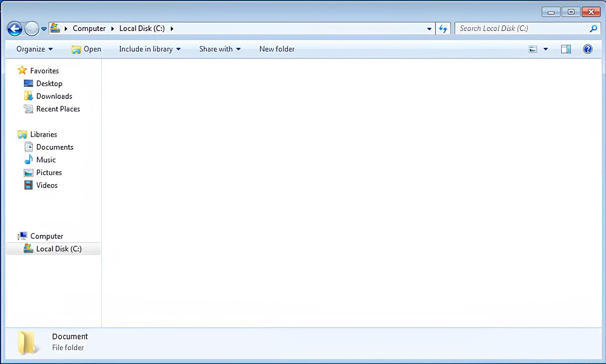Expand the address bar history dropdown
606x364 pixels.
click(x=429, y=29)
